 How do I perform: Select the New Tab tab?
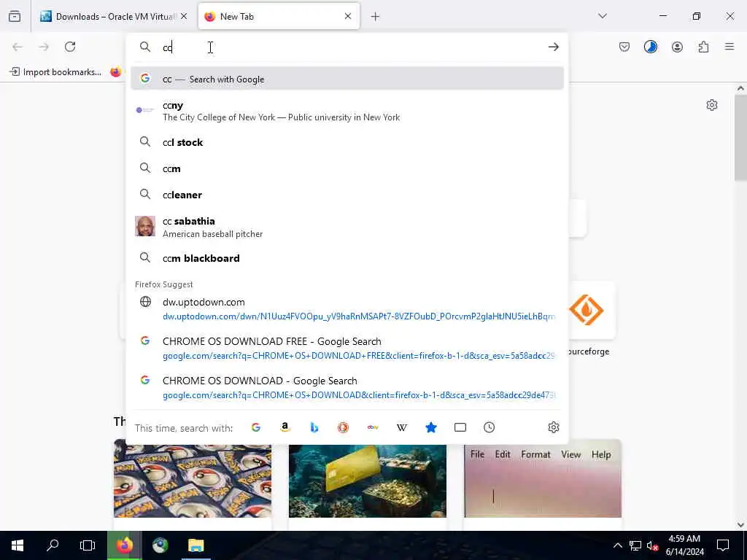click(x=279, y=16)
